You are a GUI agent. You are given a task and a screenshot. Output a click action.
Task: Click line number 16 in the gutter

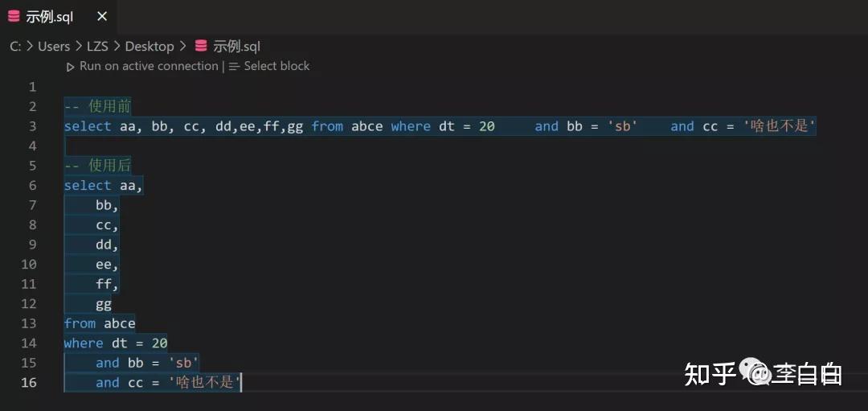pos(29,383)
